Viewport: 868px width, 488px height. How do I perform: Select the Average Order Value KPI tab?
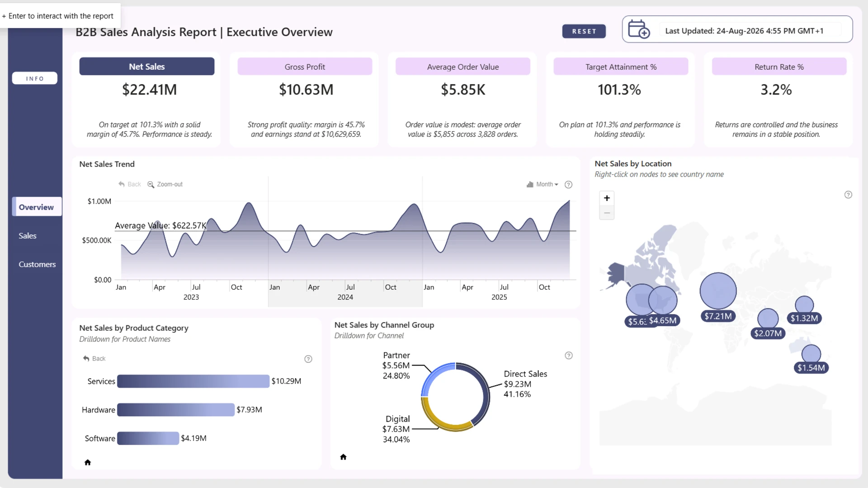(463, 66)
